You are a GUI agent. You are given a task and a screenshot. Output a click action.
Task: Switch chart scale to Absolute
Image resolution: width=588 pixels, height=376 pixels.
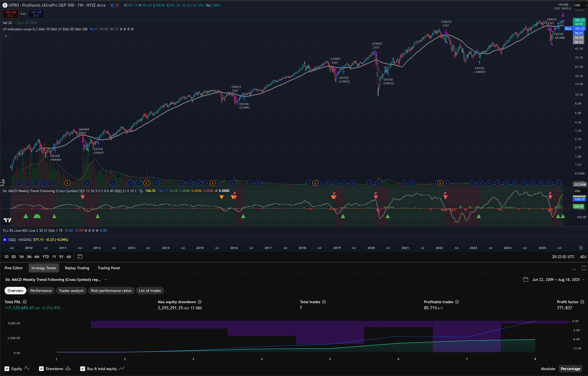click(x=548, y=369)
